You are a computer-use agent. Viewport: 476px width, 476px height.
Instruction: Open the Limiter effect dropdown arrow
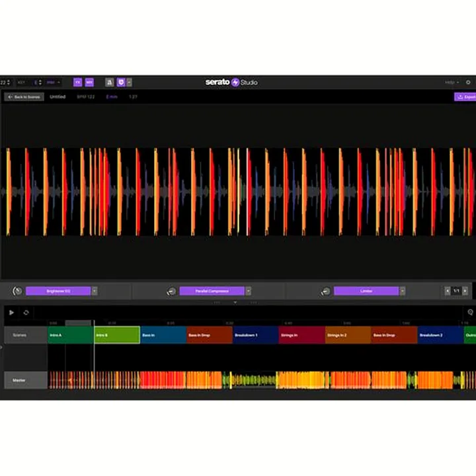403,291
